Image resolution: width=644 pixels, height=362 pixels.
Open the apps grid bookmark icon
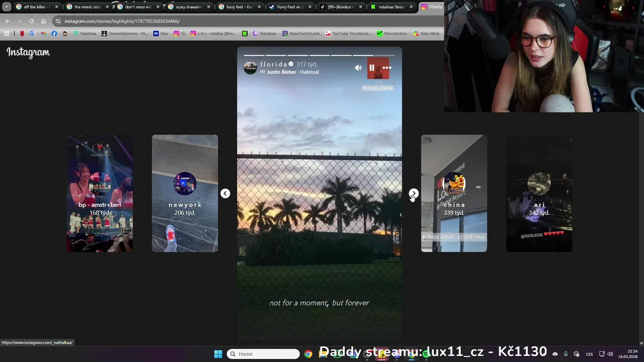point(7,34)
